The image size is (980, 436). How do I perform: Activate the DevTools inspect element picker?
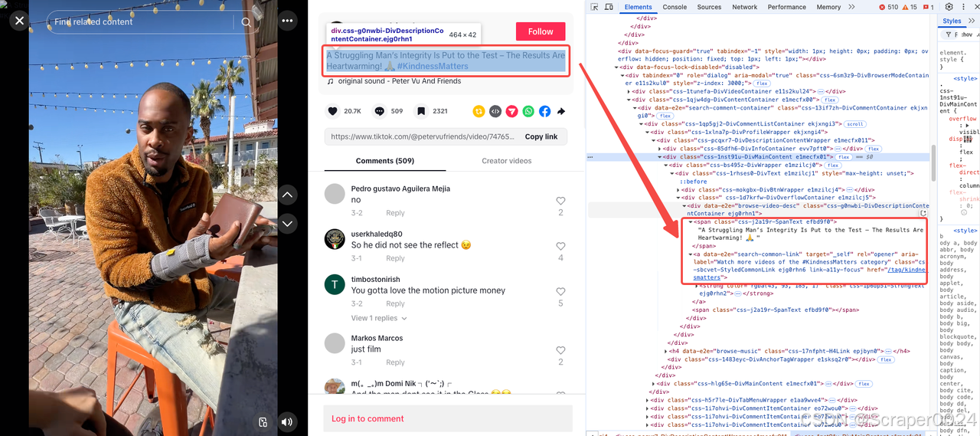point(594,7)
